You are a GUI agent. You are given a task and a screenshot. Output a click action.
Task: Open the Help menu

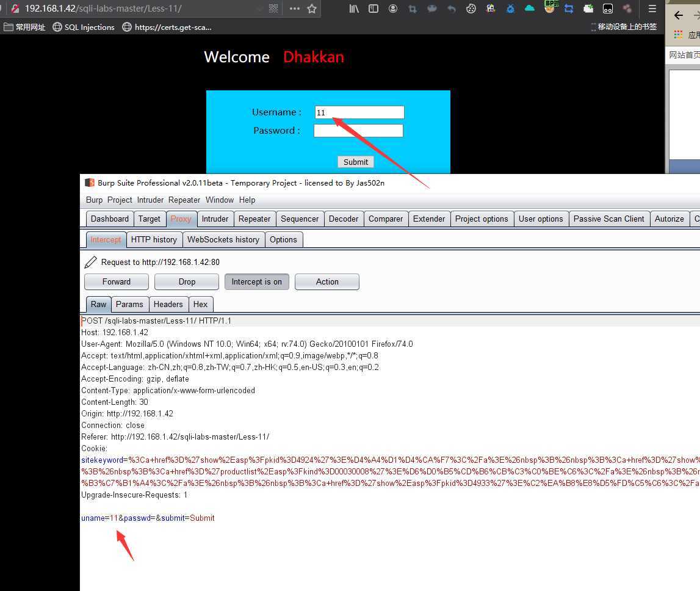247,200
